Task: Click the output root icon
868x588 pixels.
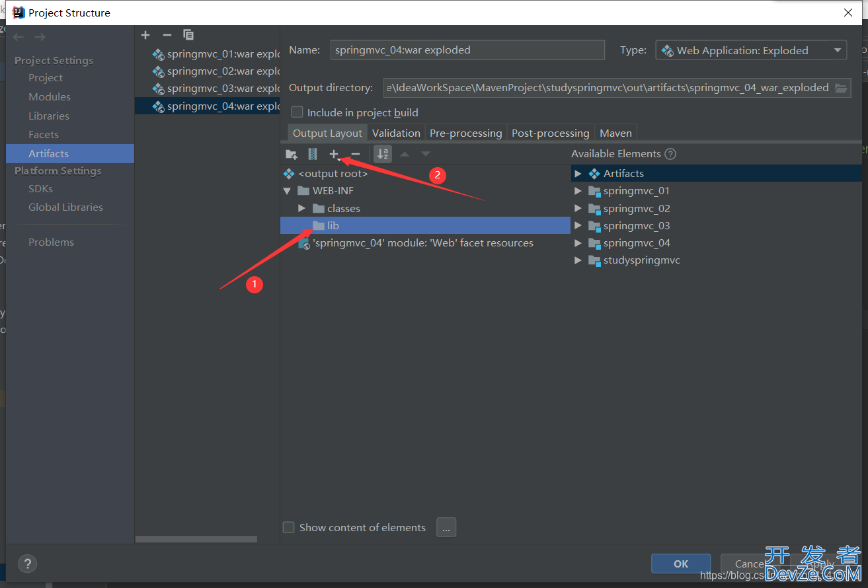Action: coord(289,174)
